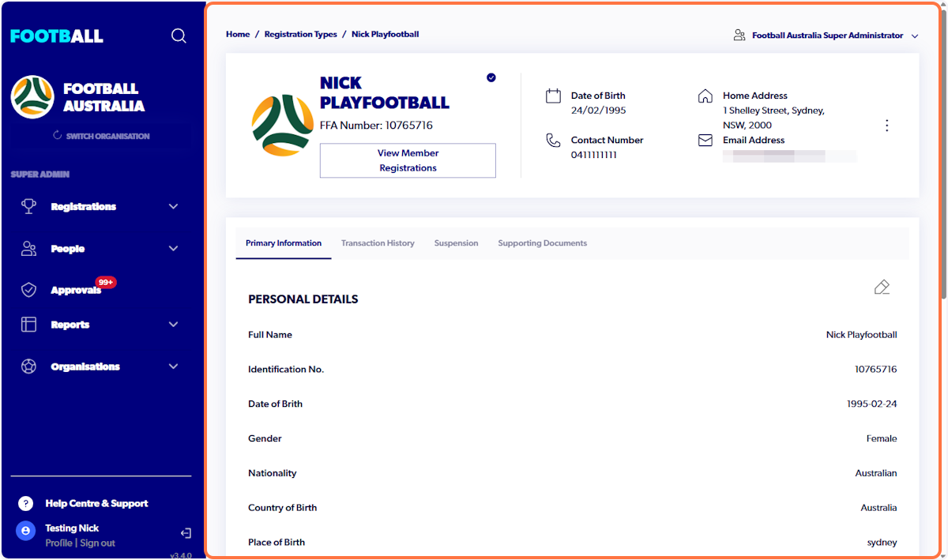Select the search magnifier icon
This screenshot has height=560, width=948.
tap(179, 36)
